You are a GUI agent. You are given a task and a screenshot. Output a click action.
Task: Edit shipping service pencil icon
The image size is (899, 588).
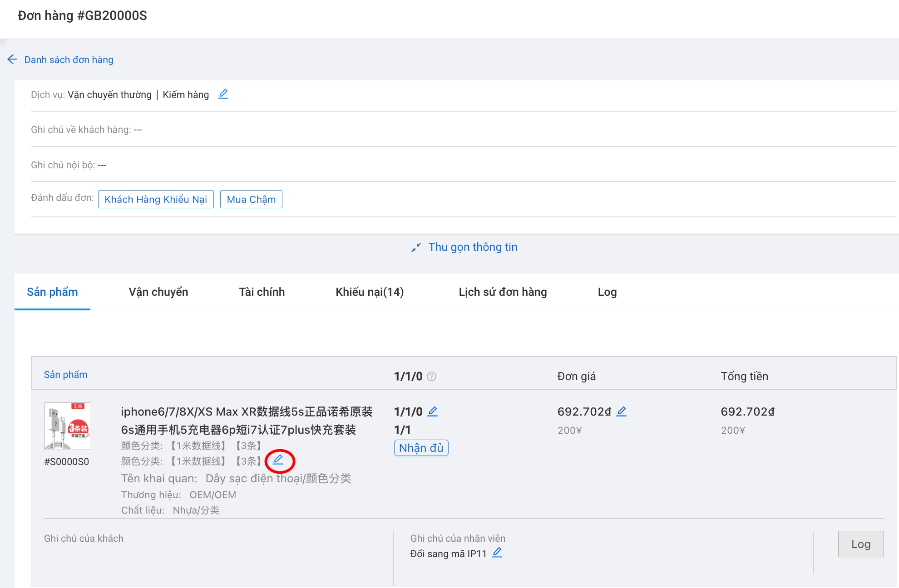pyautogui.click(x=223, y=94)
